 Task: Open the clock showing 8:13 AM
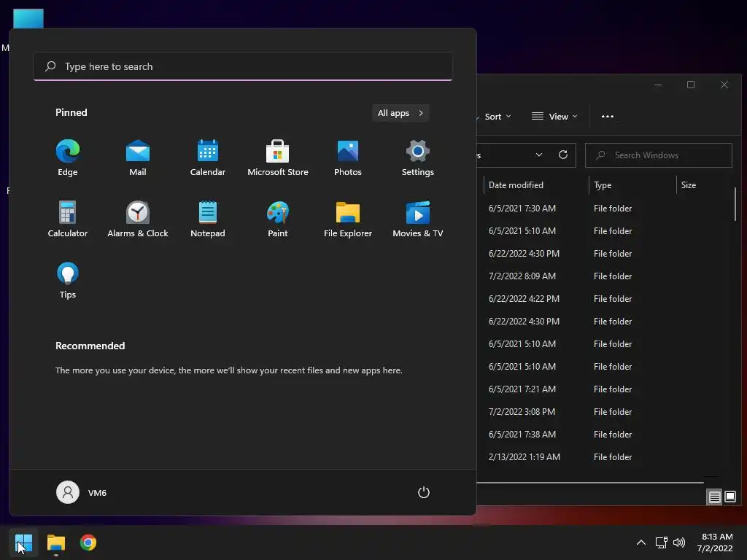[x=715, y=542]
